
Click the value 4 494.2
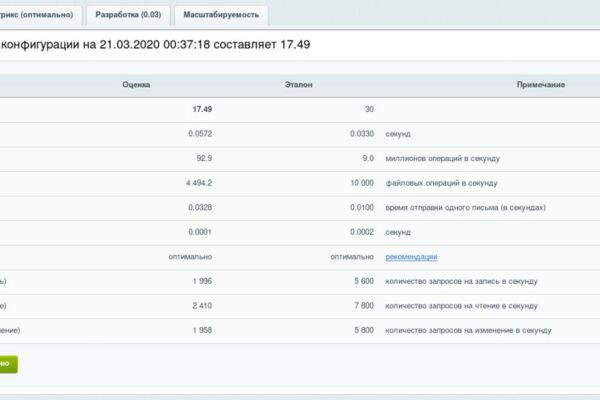tap(199, 183)
